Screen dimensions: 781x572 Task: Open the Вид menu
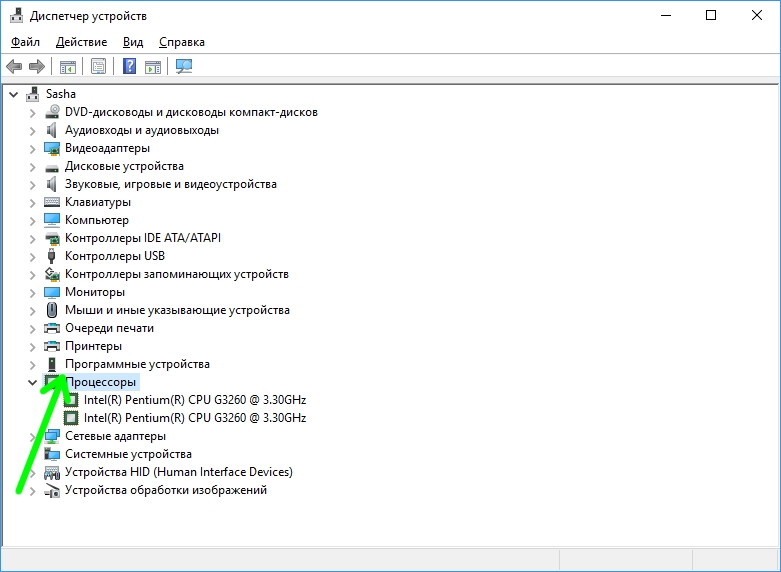click(x=133, y=42)
